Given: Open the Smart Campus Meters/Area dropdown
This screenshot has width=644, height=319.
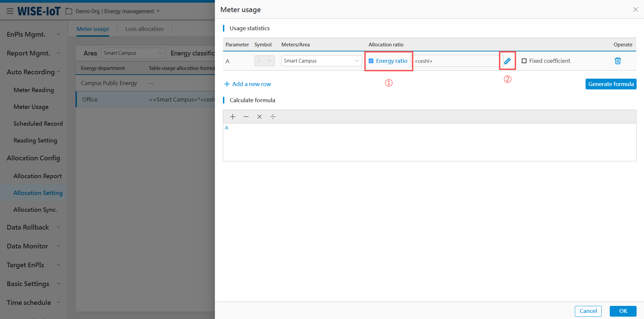Looking at the screenshot, I should click(321, 61).
